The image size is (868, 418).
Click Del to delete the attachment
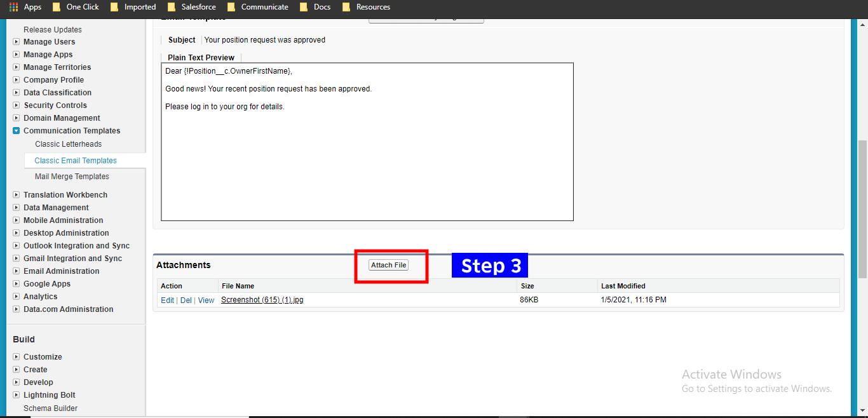pyautogui.click(x=186, y=300)
